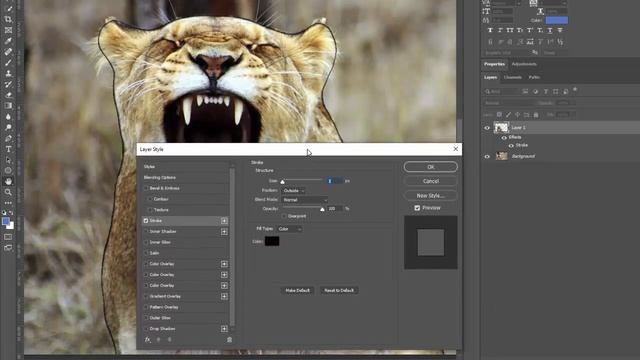640x360 pixels.
Task: Add another Drop Shadow with plus button
Action: 224,329
